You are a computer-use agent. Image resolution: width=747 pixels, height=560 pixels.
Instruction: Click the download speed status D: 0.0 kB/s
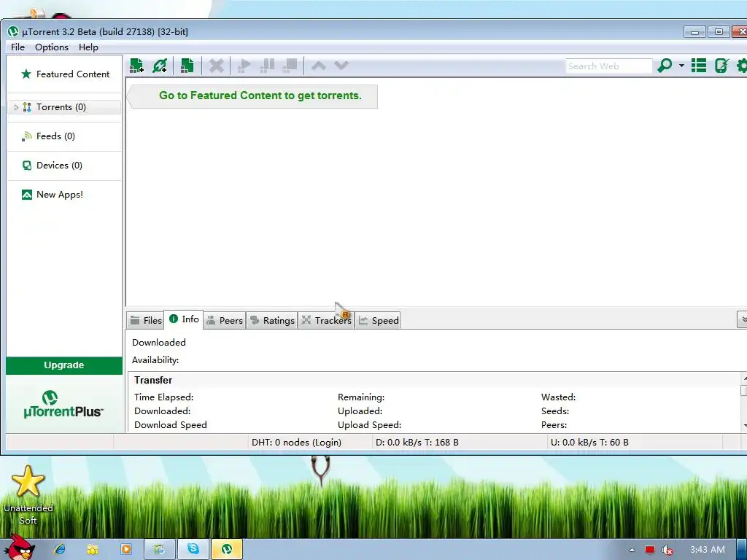pos(417,443)
